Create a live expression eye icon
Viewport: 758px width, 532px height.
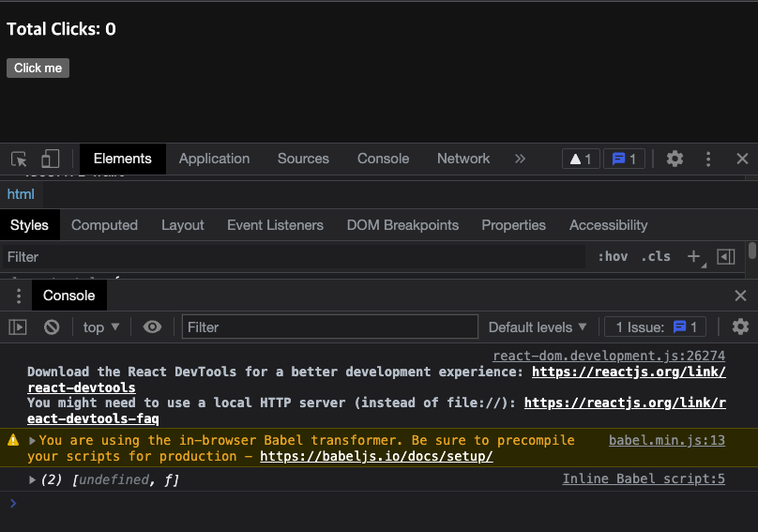click(x=152, y=327)
